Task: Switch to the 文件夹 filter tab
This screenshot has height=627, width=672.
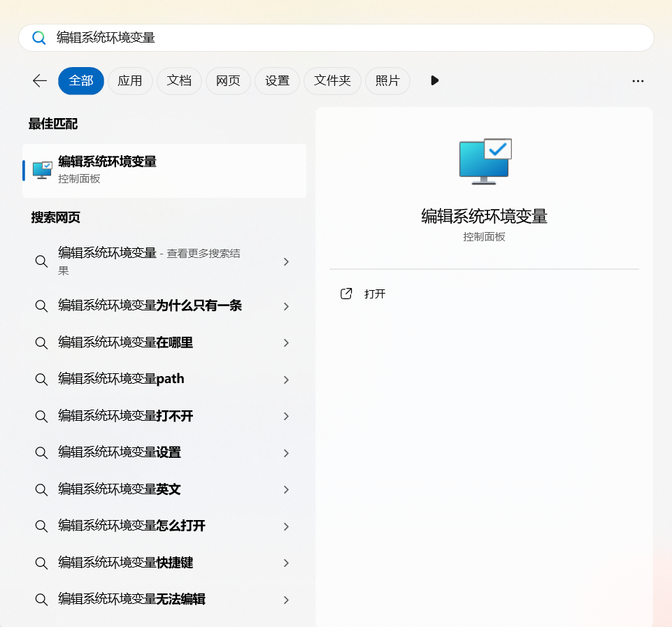Action: point(333,80)
